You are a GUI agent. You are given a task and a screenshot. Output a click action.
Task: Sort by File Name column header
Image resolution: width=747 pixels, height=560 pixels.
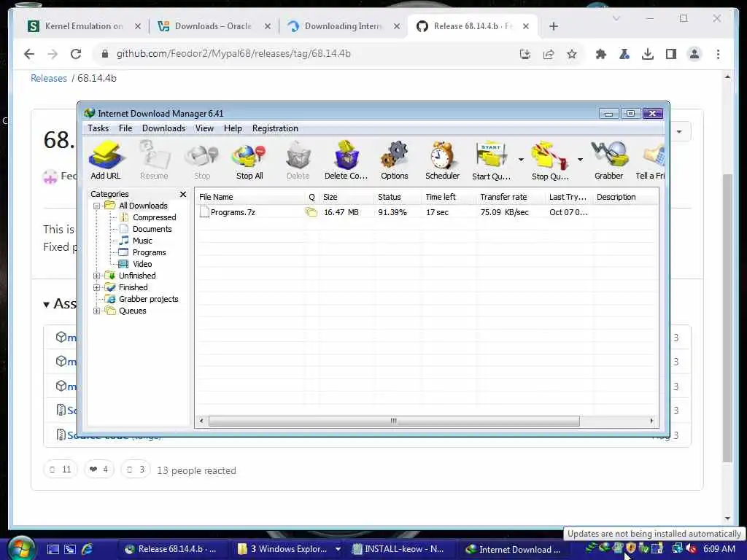click(249, 197)
